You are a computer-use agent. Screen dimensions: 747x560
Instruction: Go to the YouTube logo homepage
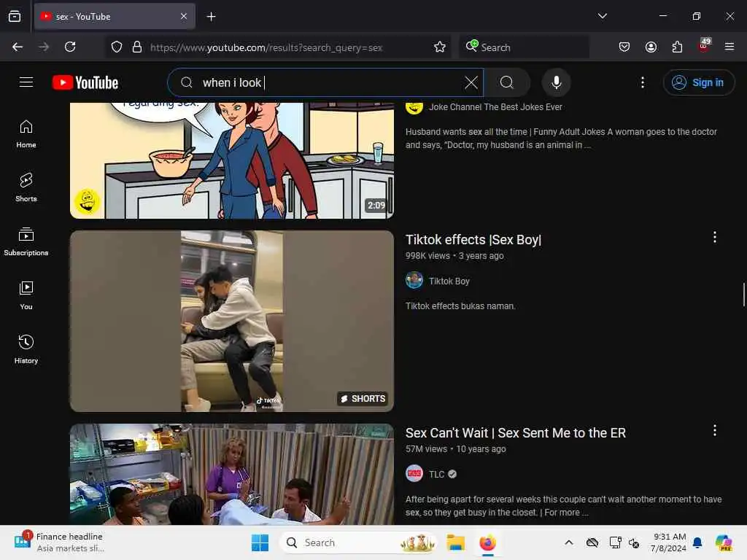[85, 82]
